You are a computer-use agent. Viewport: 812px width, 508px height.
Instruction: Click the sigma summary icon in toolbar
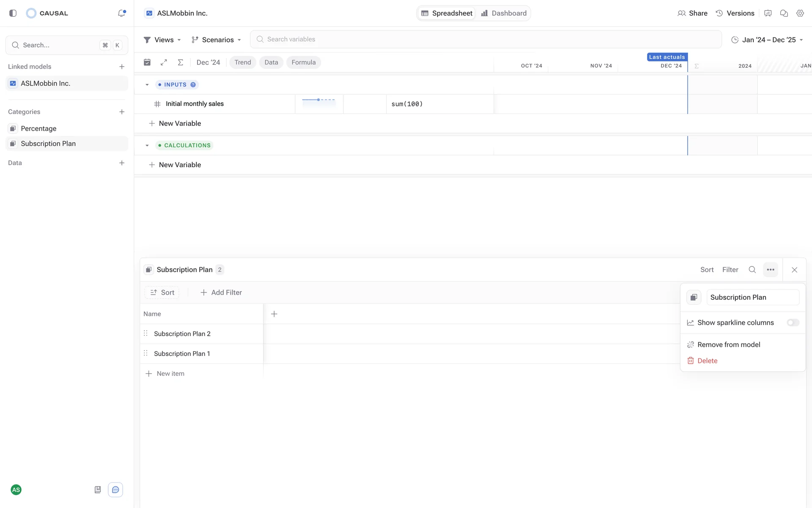180,62
